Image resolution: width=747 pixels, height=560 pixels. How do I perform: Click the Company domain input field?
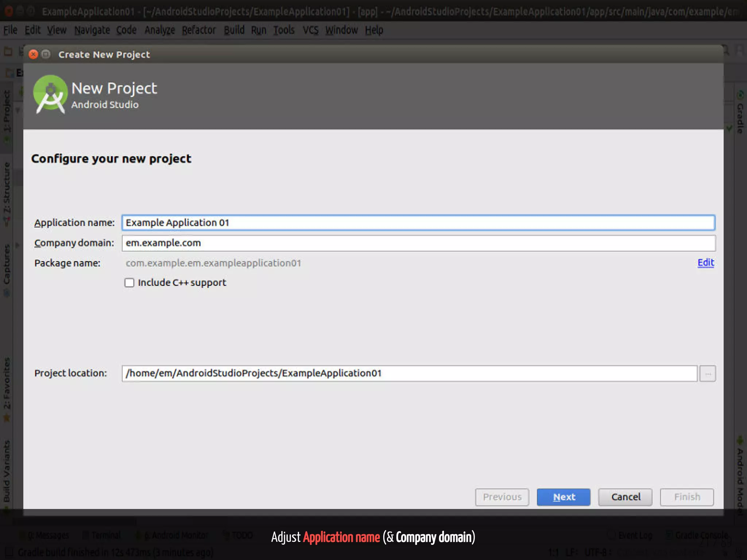tap(418, 243)
